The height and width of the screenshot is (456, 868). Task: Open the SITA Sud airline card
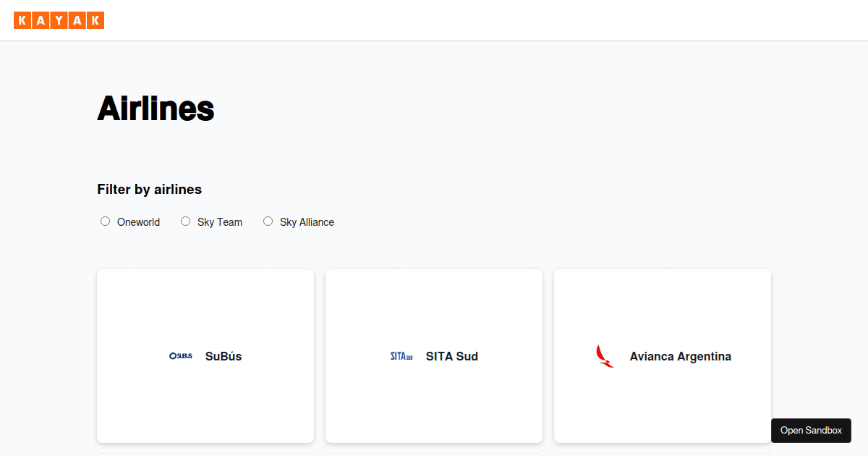434,356
